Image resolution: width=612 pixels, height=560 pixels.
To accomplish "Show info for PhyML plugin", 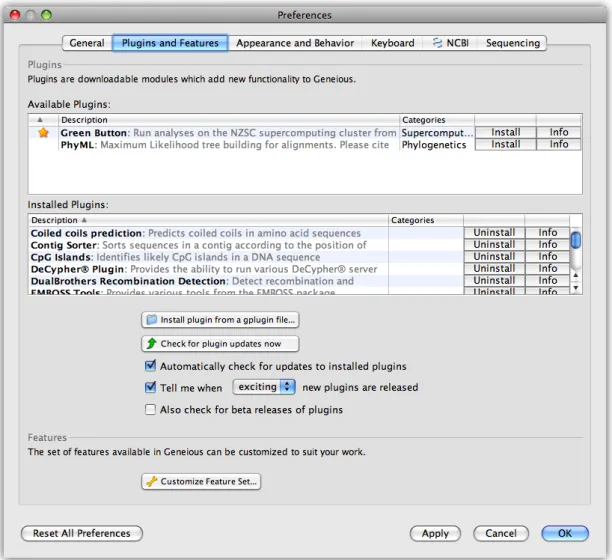I will click(559, 144).
